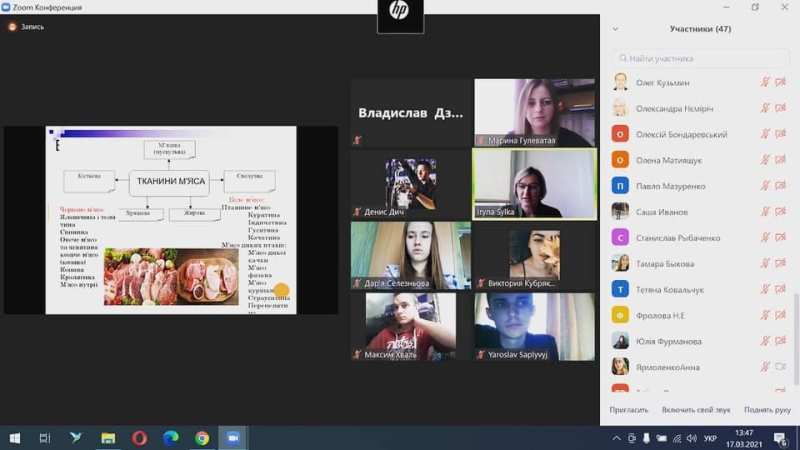Click muted microphone icon for Олексій Бондаревський
800x450 pixels.
click(x=765, y=134)
